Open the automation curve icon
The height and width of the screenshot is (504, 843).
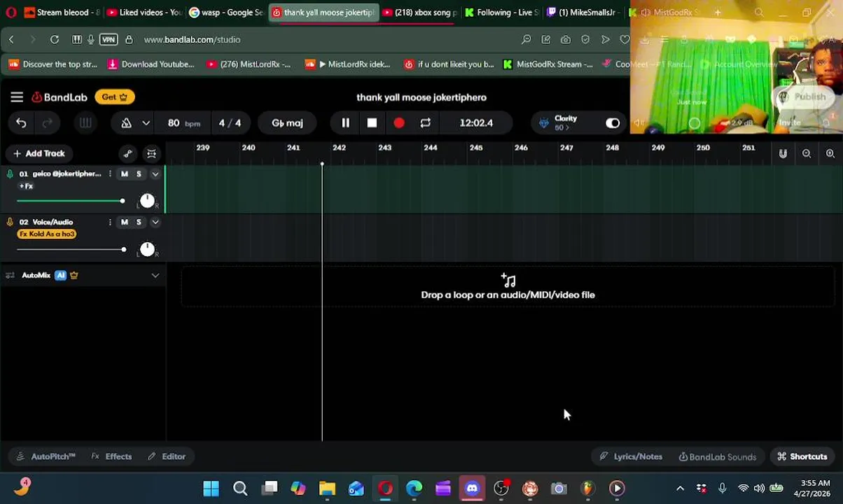click(127, 153)
